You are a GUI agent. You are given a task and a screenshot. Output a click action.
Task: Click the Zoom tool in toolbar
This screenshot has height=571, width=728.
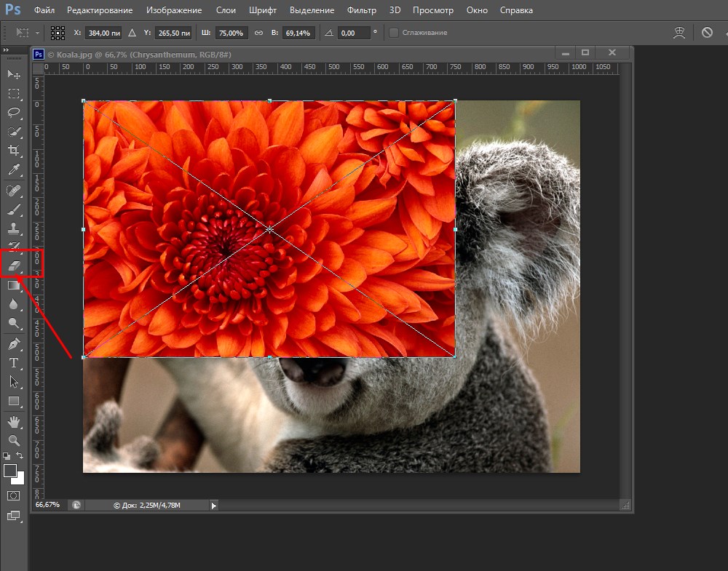(x=14, y=441)
